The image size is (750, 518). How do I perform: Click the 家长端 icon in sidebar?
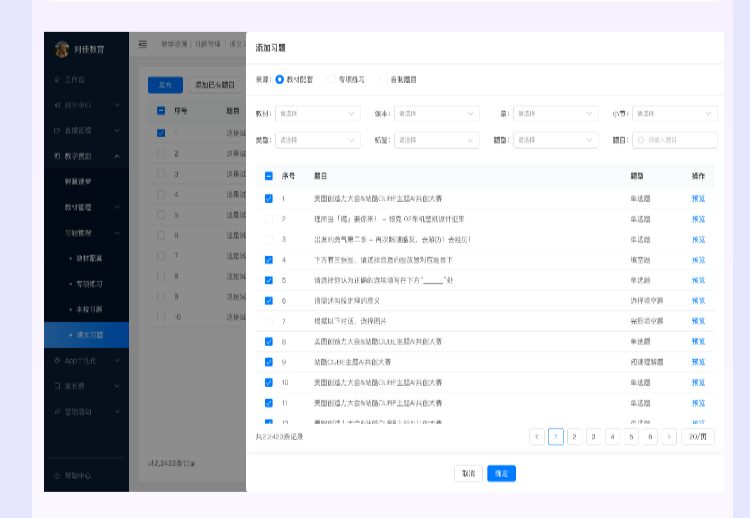pyautogui.click(x=56, y=385)
